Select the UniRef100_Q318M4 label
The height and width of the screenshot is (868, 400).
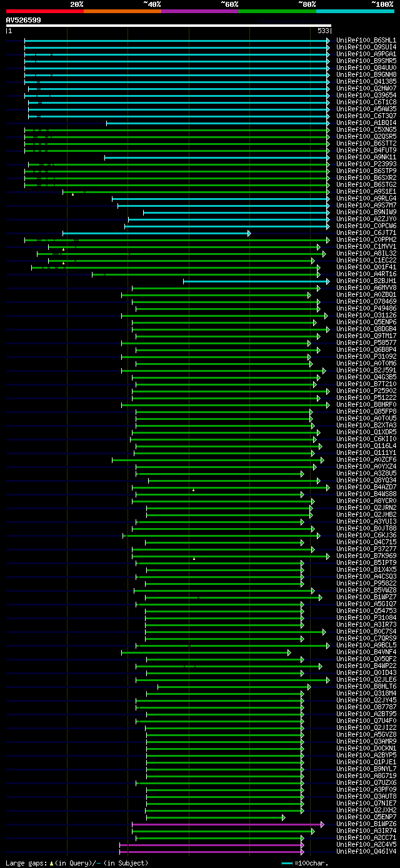tap(366, 694)
